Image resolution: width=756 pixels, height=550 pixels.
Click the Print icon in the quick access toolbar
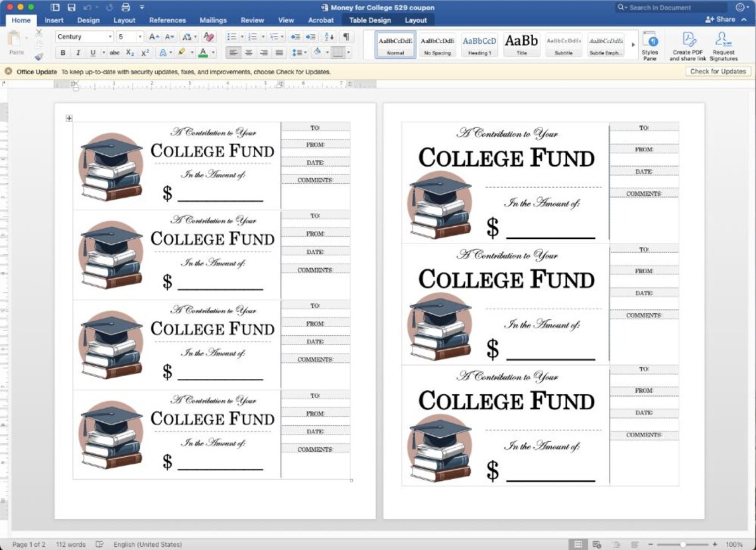coord(126,7)
